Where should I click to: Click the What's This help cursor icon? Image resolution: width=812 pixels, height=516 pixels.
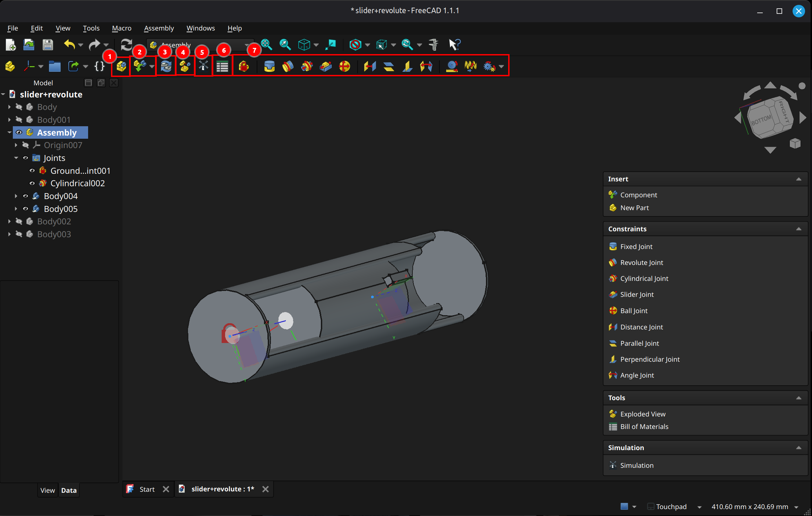454,44
